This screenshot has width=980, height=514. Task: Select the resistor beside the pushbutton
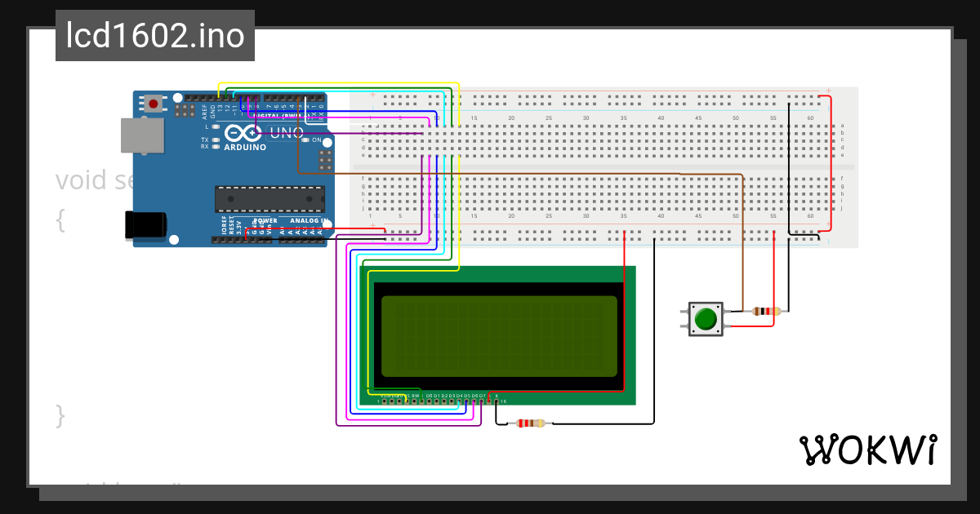pos(762,312)
